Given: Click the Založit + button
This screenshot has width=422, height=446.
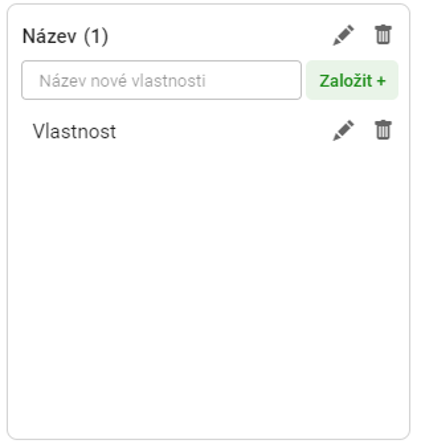Looking at the screenshot, I should point(352,80).
